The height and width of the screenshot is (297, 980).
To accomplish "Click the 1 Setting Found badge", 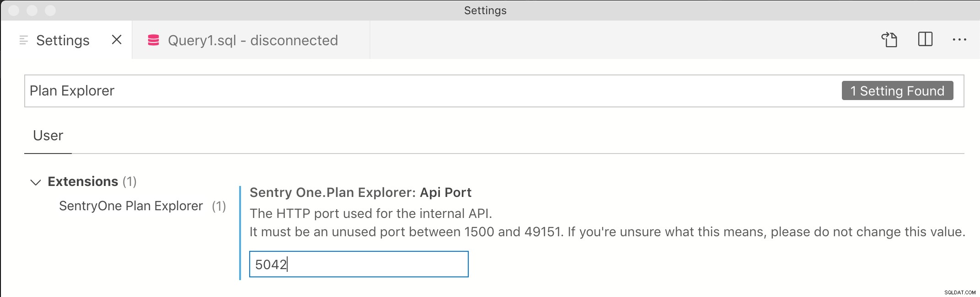I will pos(897,91).
